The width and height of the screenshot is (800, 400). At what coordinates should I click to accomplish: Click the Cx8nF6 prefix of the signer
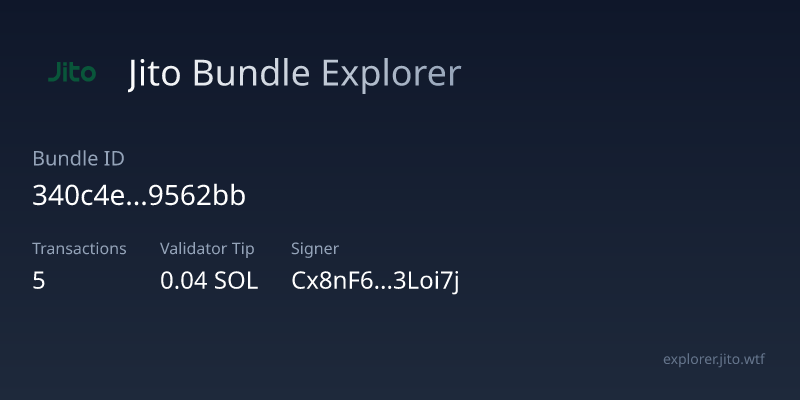326,281
